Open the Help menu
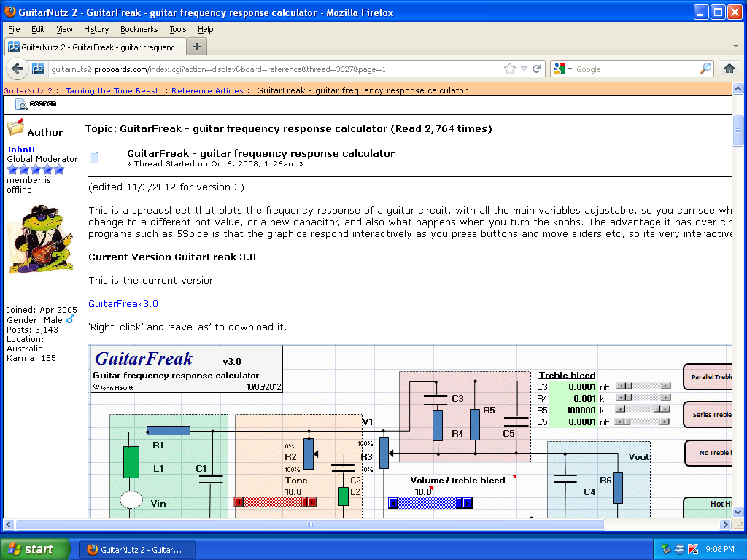Screen dimensions: 747x560 point(205,29)
